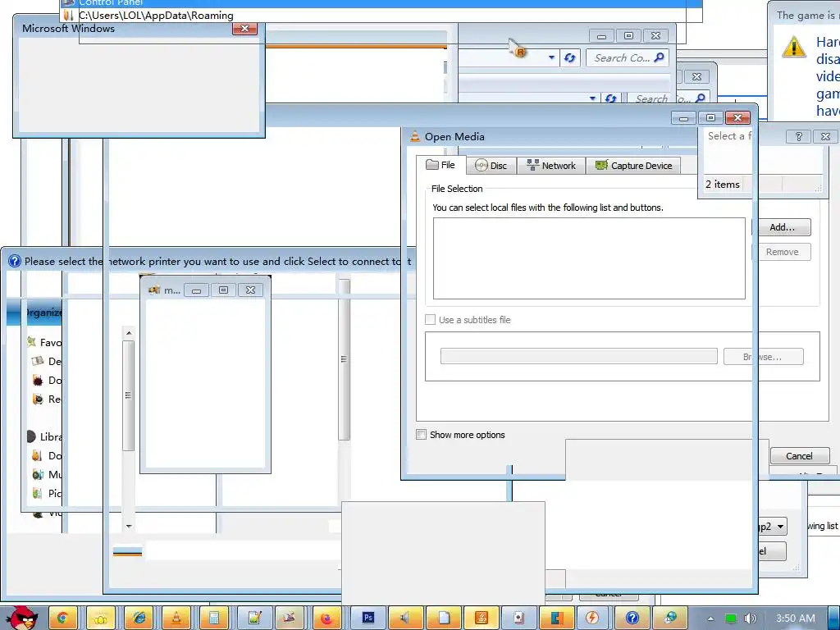
Task: Click the Add... button
Action: coord(782,227)
